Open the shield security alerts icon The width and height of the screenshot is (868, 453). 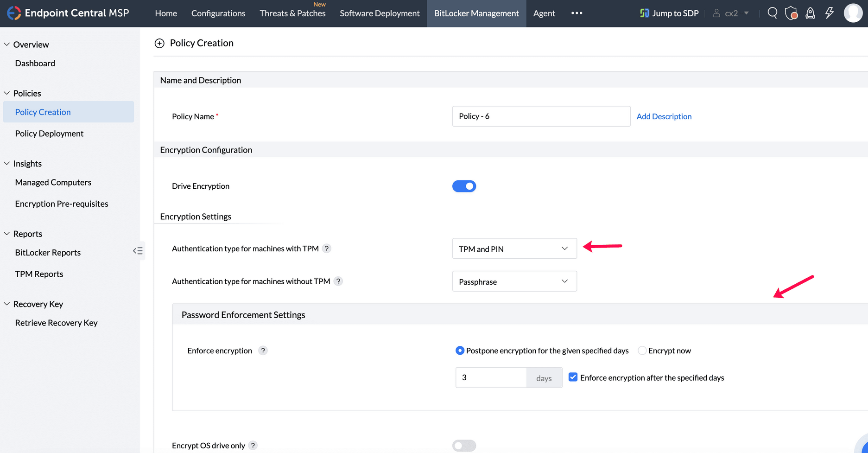tap(791, 13)
